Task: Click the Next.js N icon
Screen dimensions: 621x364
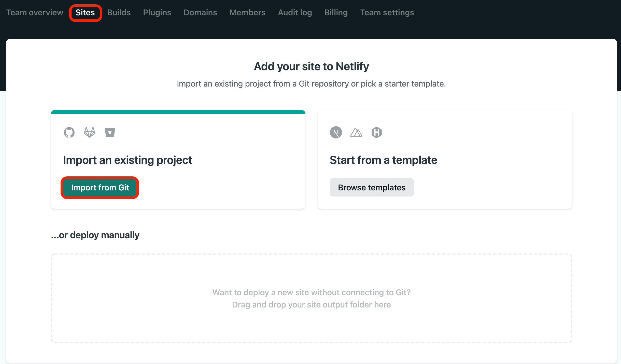Action: pyautogui.click(x=336, y=132)
